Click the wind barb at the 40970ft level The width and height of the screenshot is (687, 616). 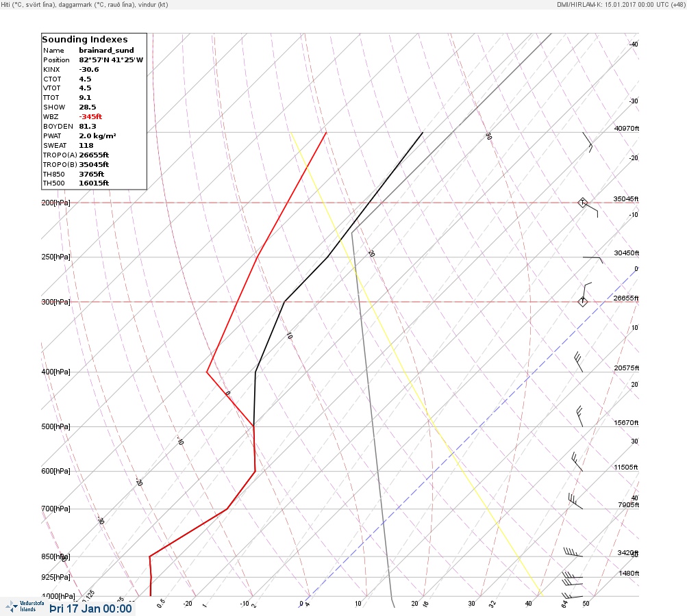tap(588, 142)
